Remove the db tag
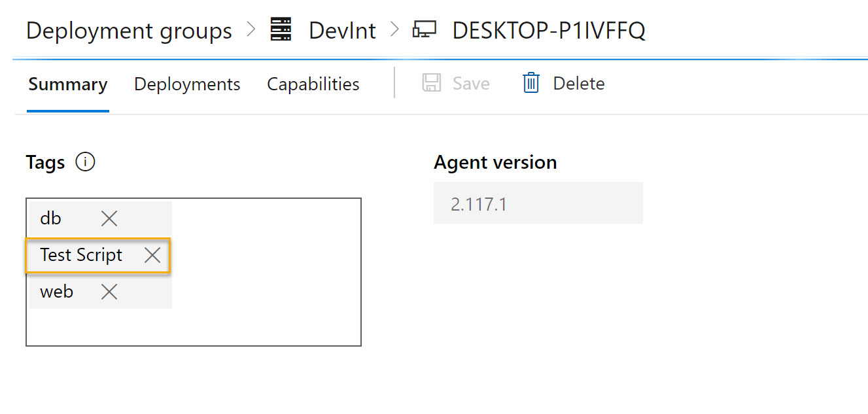868x414 pixels. pyautogui.click(x=109, y=218)
